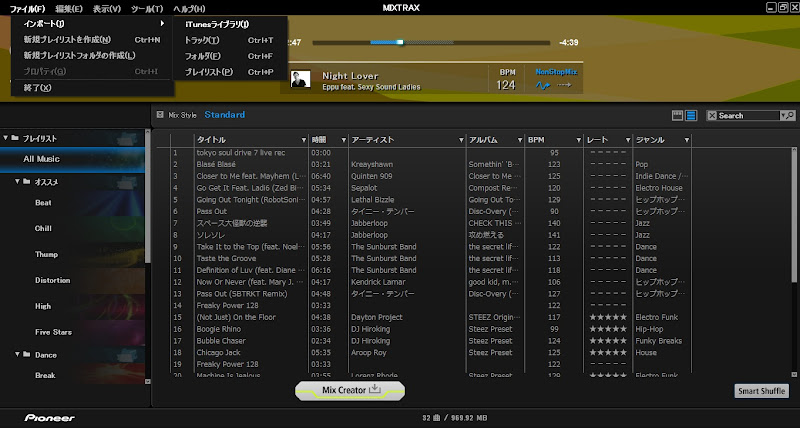Screen dimensions: 800x428
Task: Open the ツール(T) menu
Action: point(147,9)
